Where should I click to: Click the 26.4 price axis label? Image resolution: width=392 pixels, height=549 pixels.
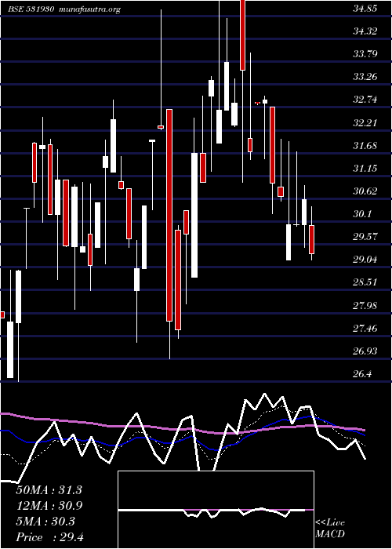362,373
